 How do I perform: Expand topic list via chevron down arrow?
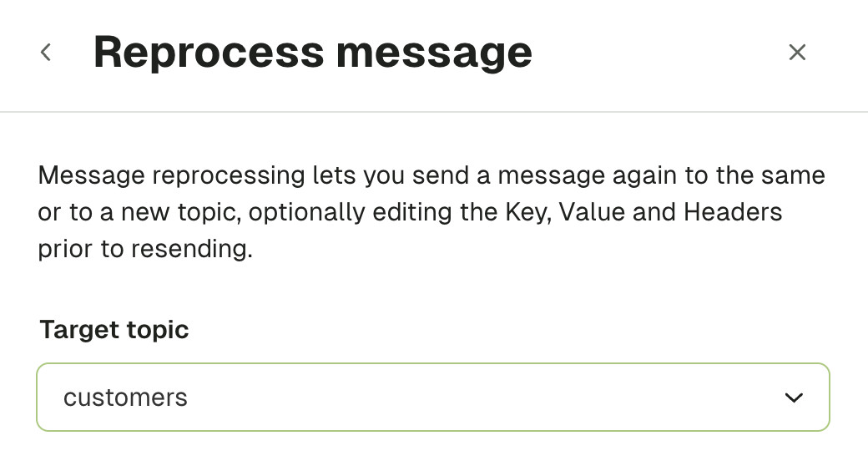[794, 398]
